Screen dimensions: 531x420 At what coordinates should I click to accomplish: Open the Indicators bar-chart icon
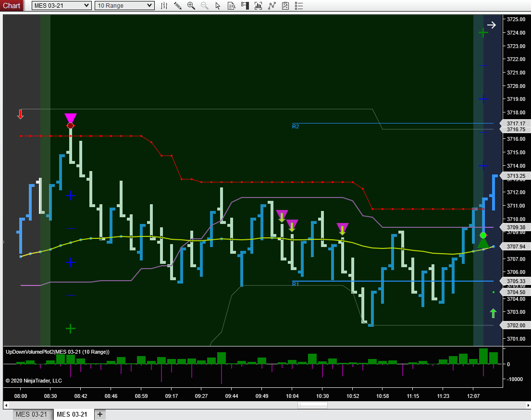[x=259, y=6]
